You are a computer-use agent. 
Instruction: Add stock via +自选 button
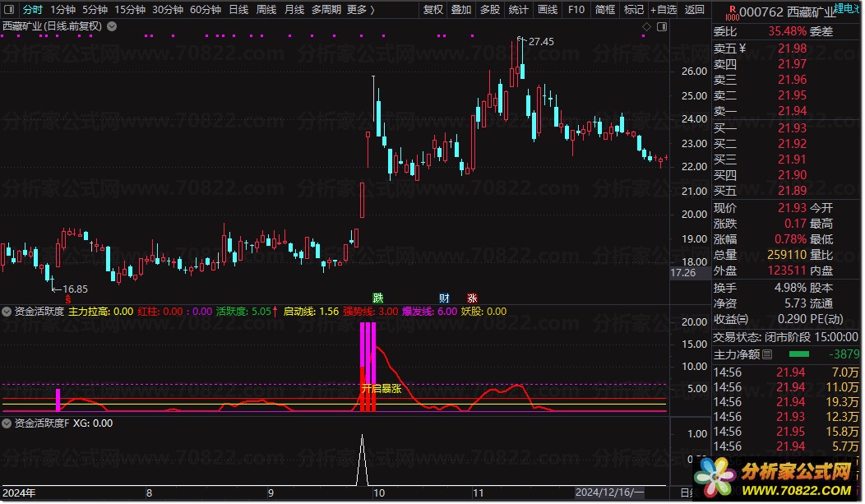663,9
